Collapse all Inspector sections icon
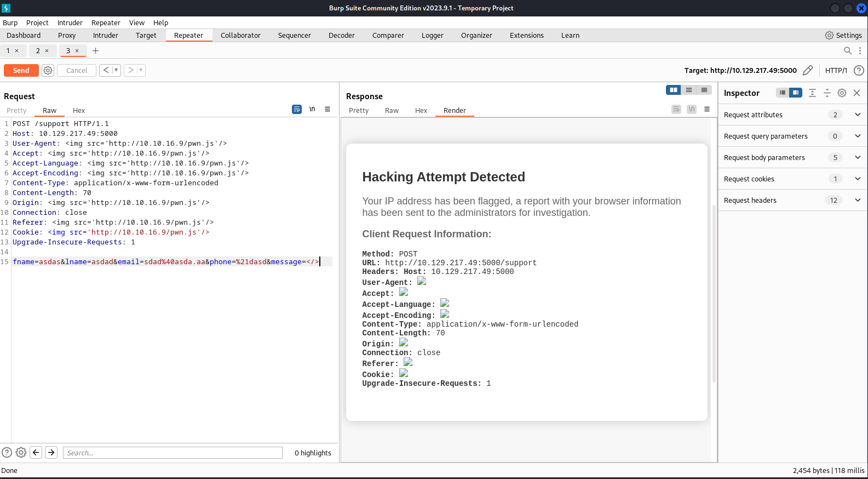Screen dimensions: 868x479 click(827, 93)
